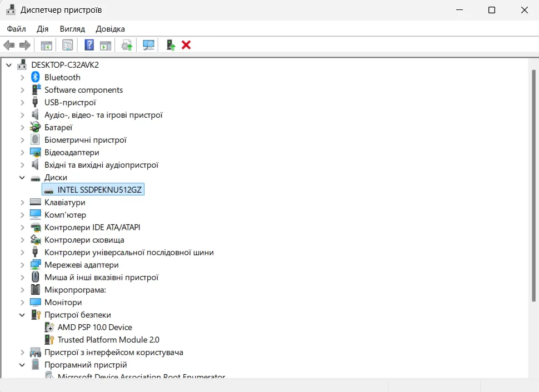Viewport: 539px width, 392px height.
Task: Collapse the Програмний пристрій category
Action: tap(22, 365)
